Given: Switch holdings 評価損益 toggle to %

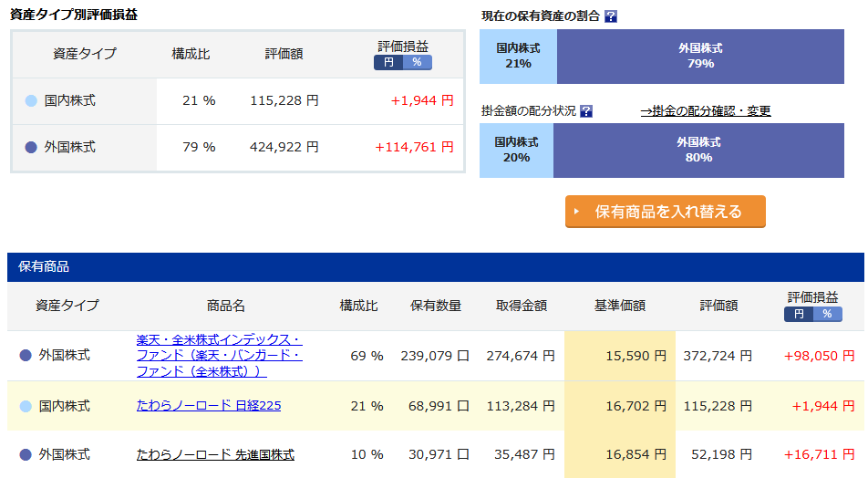Looking at the screenshot, I should [828, 314].
